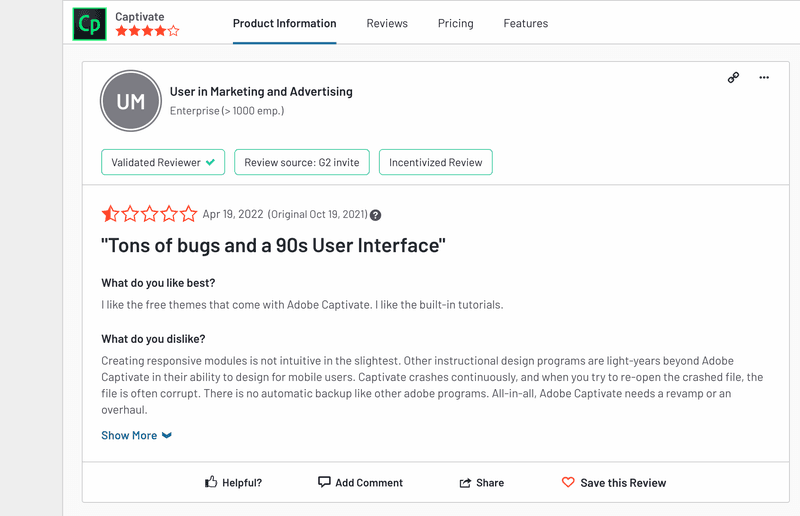800x516 pixels.
Task: Click the Captivate header star rating
Action: [147, 31]
